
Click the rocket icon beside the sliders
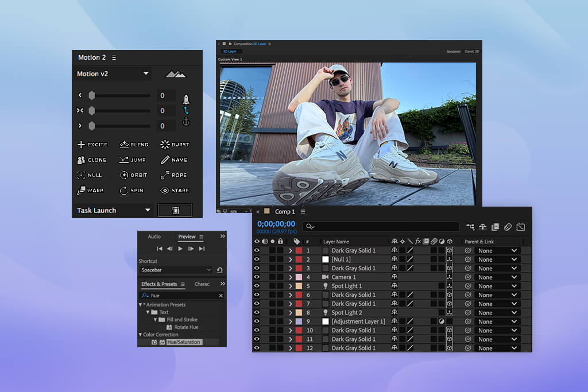[x=186, y=99]
